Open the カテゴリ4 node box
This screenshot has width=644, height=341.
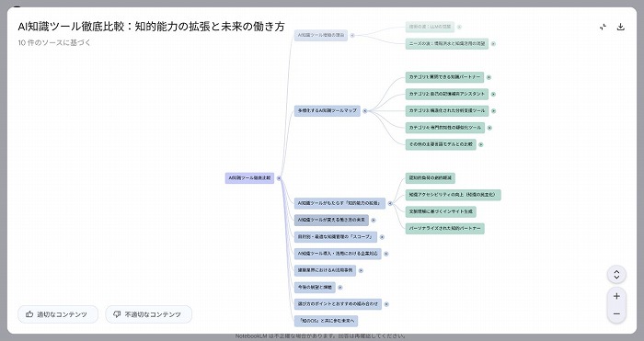[x=444, y=128]
